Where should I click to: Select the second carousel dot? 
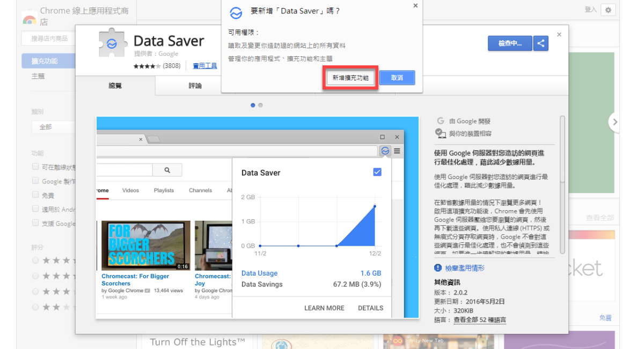pos(260,105)
